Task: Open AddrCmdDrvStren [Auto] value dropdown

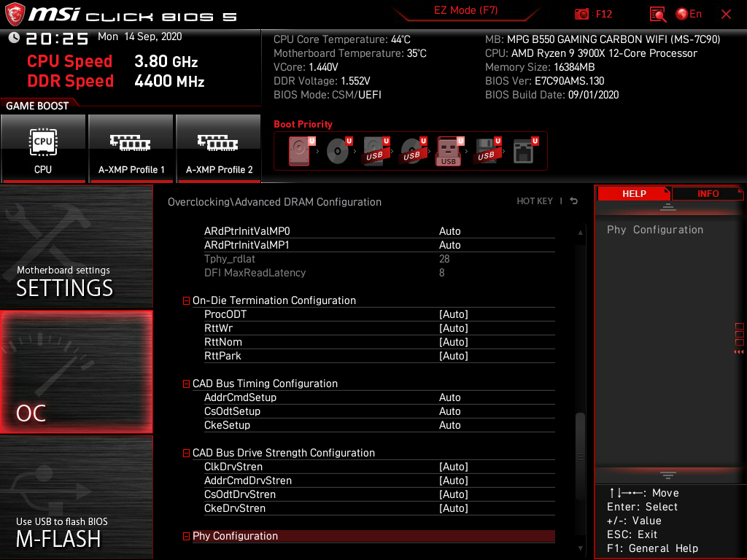Action: 454,481
